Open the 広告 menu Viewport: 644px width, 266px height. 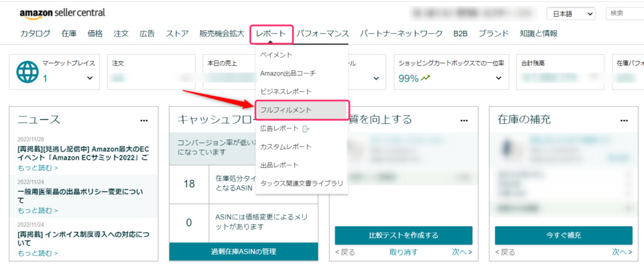(147, 34)
